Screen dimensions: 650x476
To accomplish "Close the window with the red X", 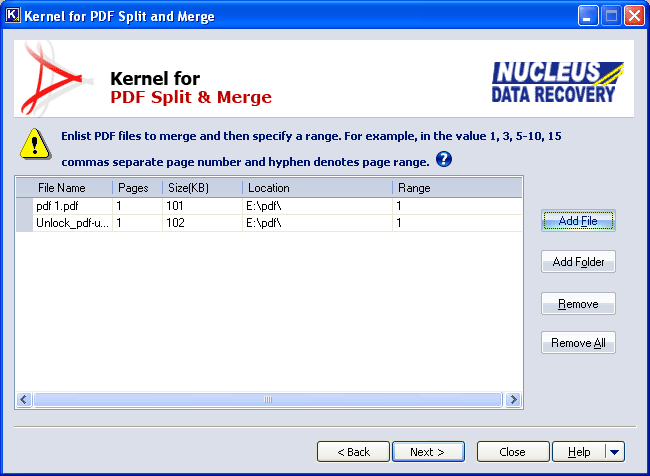I will pyautogui.click(x=634, y=16).
